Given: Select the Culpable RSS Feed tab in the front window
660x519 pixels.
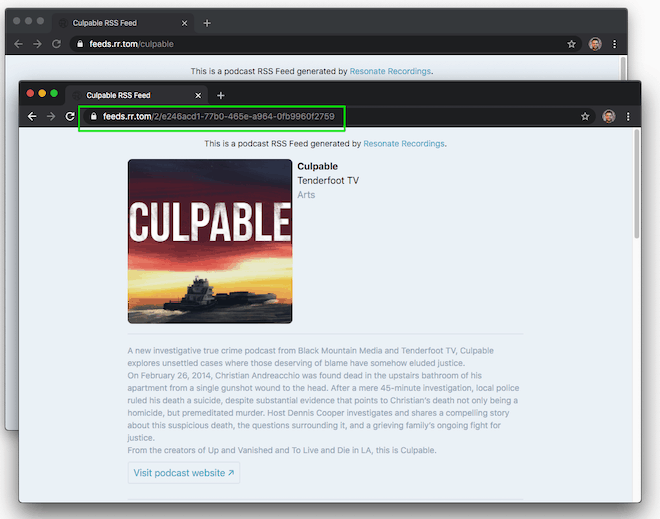Looking at the screenshot, I should coord(135,96).
